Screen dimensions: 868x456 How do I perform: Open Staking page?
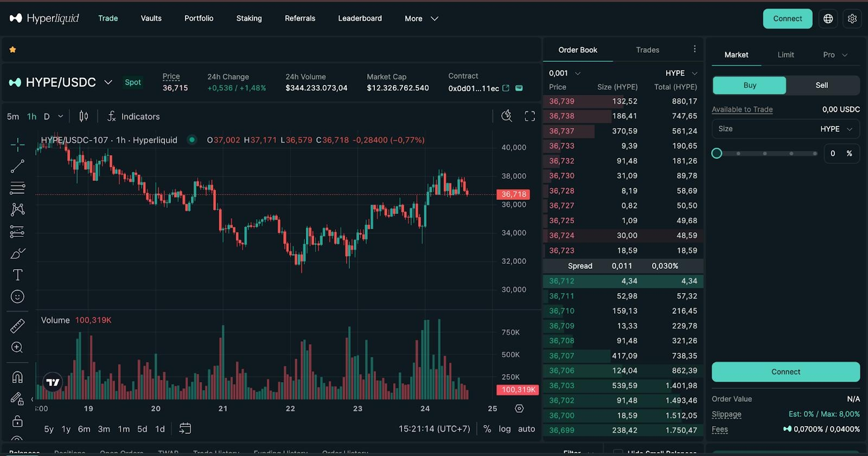pyautogui.click(x=249, y=18)
